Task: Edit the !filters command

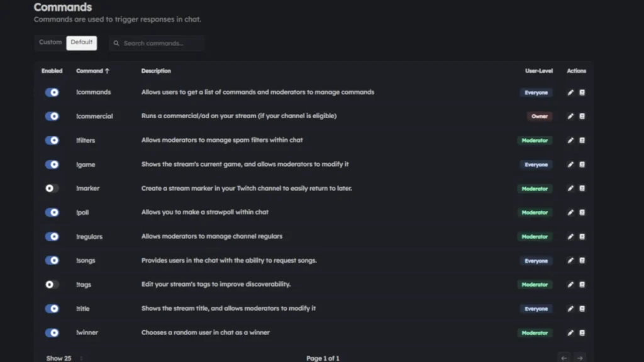Action: 570,140
